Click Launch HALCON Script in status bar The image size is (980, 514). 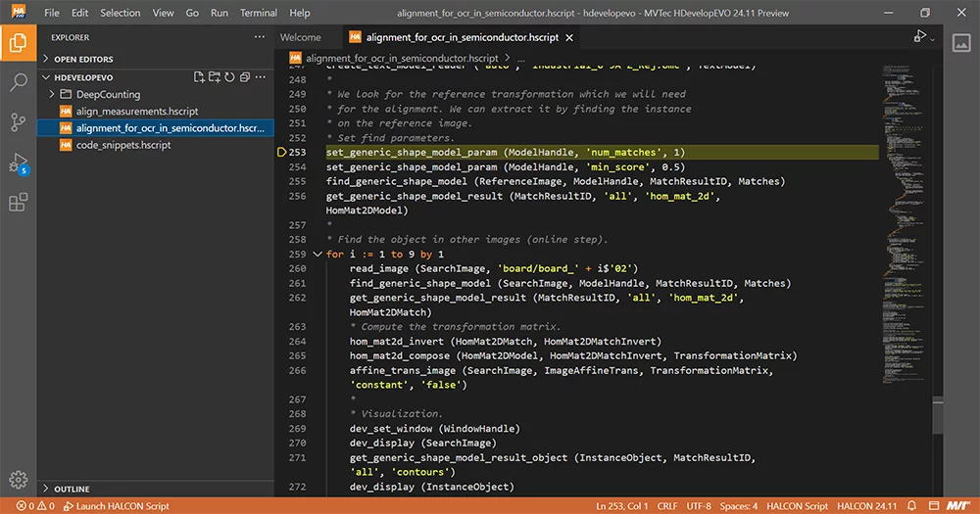[x=116, y=506]
